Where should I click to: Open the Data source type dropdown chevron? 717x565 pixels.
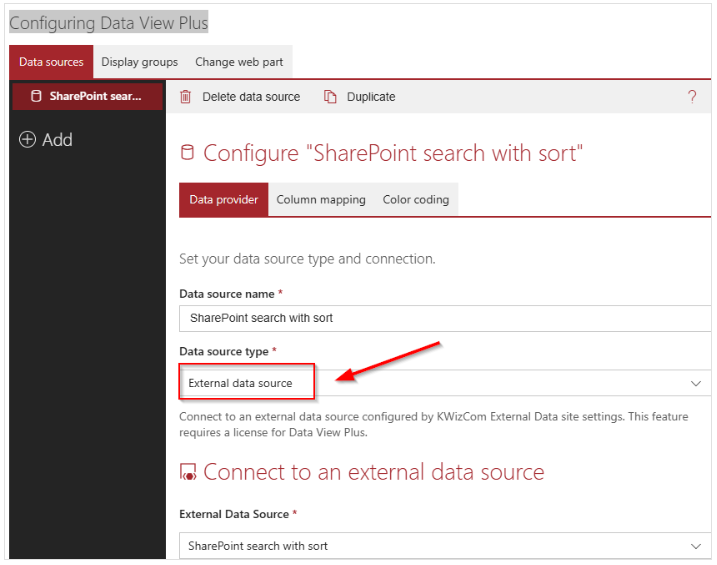coord(696,384)
